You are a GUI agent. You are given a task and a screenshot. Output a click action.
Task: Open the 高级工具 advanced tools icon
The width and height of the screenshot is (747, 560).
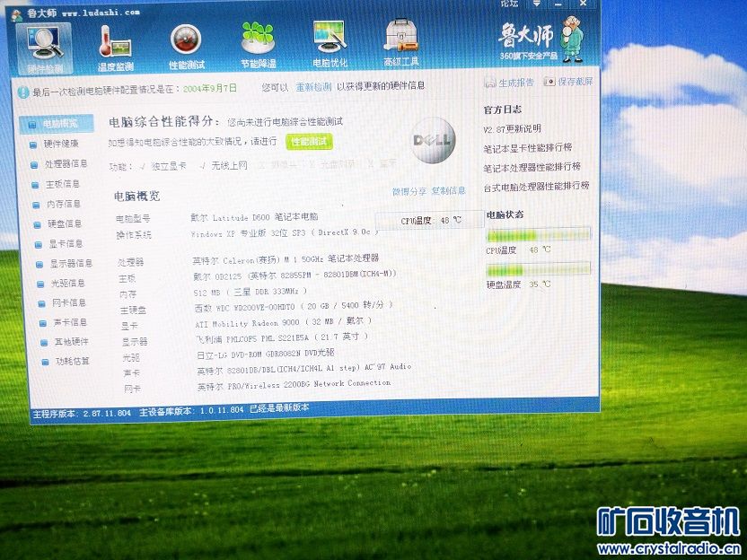pyautogui.click(x=400, y=37)
